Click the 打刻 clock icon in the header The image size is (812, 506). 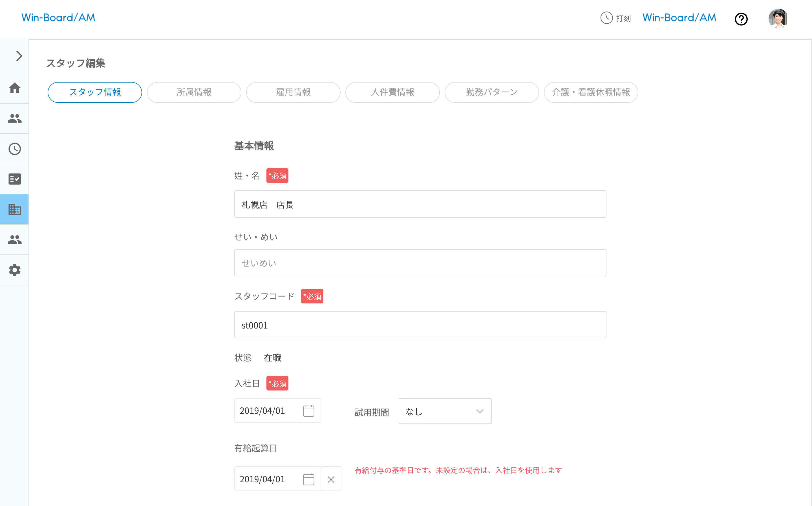606,18
